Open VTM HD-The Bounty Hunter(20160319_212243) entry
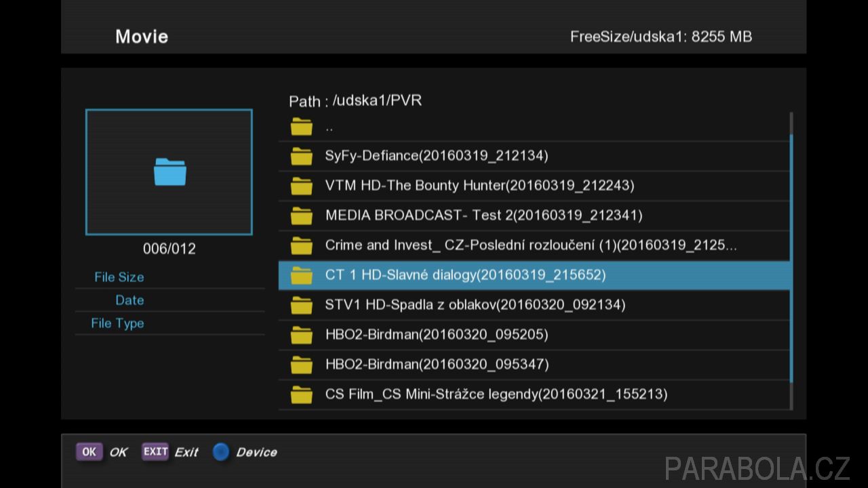The height and width of the screenshot is (488, 868). [x=534, y=186]
